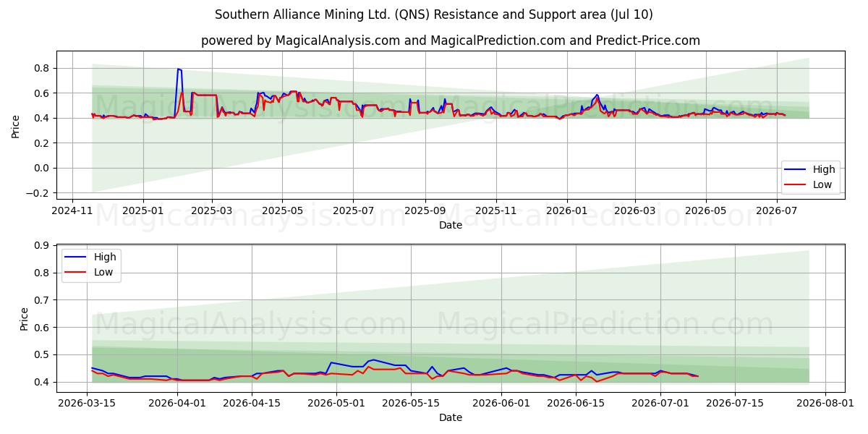The width and height of the screenshot is (868, 434).
Task: Click the '2026-06-01' tick label
Action: pyautogui.click(x=501, y=403)
